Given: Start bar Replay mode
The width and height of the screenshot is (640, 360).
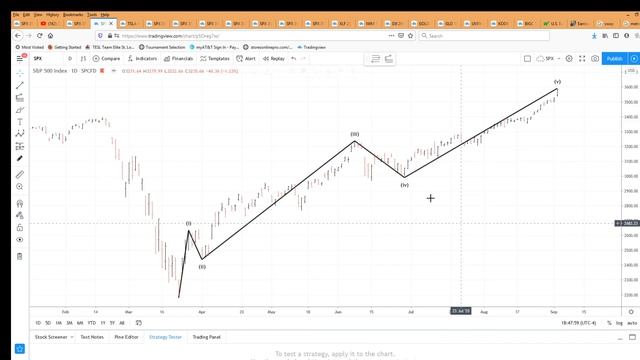Looking at the screenshot, I should coord(274,59).
